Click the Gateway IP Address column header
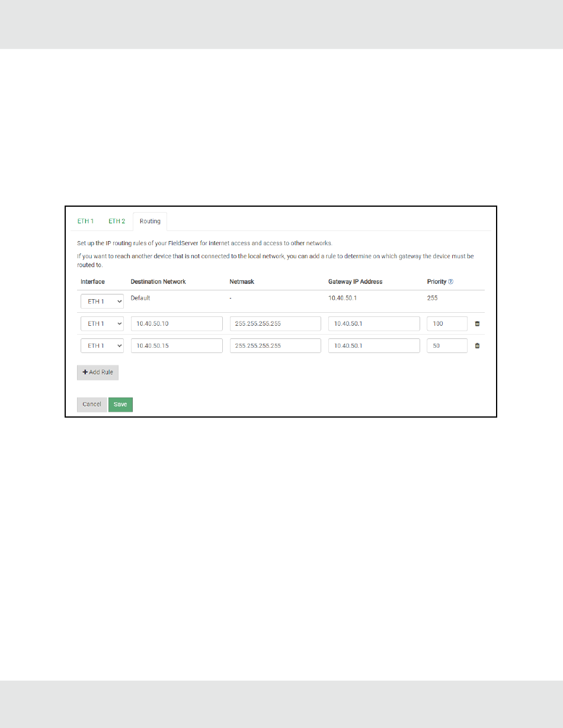This screenshot has width=563, height=728. point(356,282)
